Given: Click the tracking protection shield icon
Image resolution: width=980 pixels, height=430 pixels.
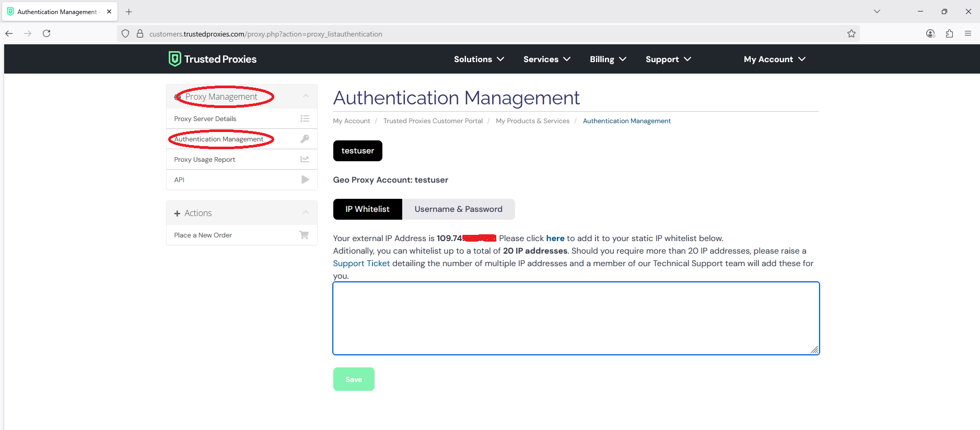Looking at the screenshot, I should 125,34.
